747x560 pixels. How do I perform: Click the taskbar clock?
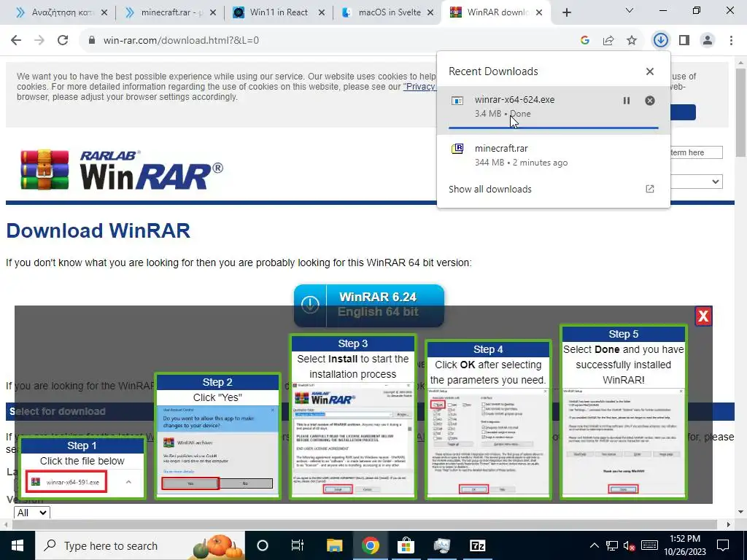pos(685,545)
